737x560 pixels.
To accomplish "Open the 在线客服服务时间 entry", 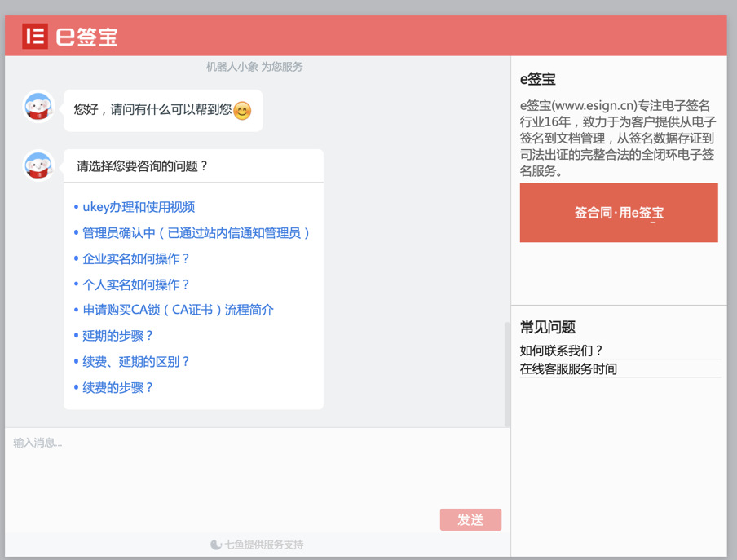I will click(x=568, y=368).
